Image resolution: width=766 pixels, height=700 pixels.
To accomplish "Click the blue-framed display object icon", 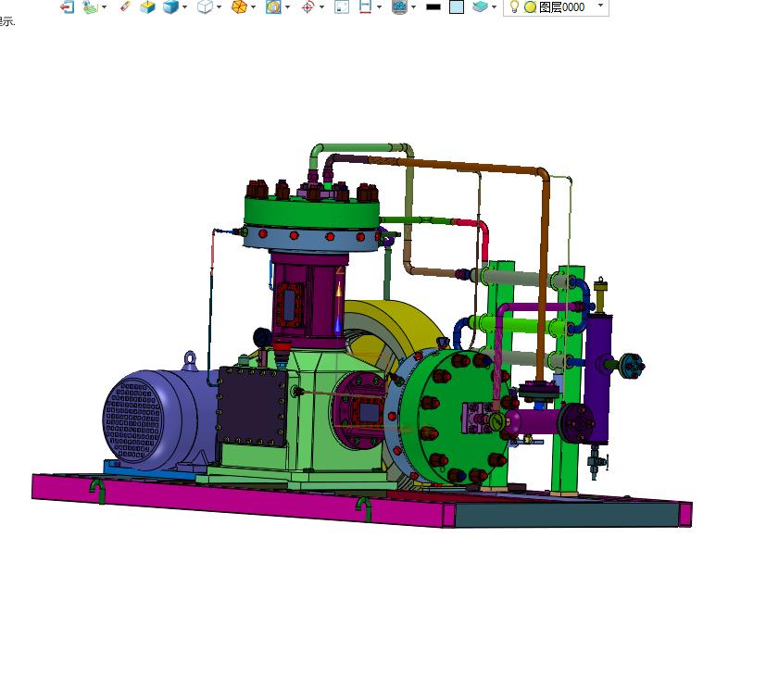I will [273, 6].
